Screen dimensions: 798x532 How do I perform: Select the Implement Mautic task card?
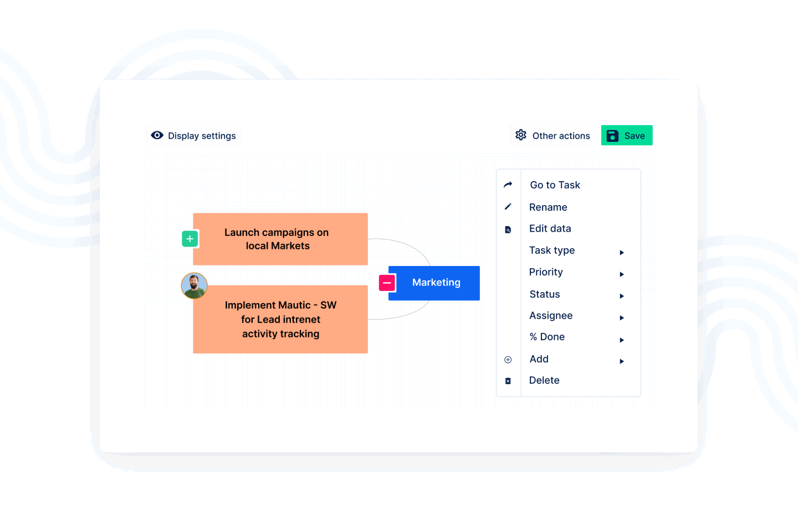280,320
